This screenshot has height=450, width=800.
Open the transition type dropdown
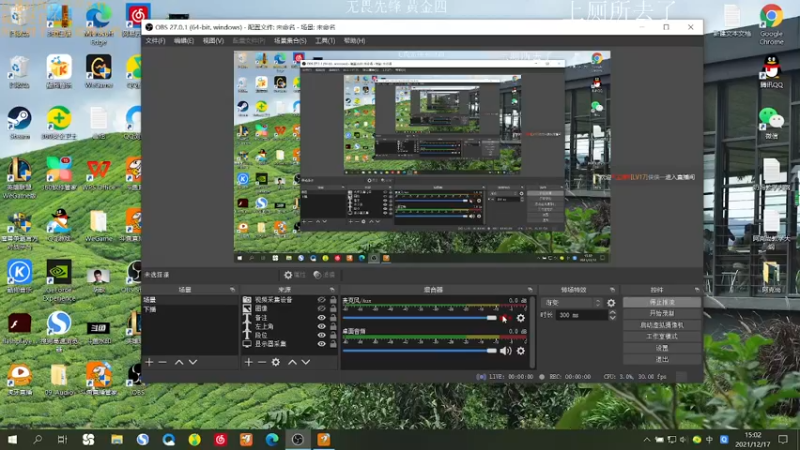point(571,303)
